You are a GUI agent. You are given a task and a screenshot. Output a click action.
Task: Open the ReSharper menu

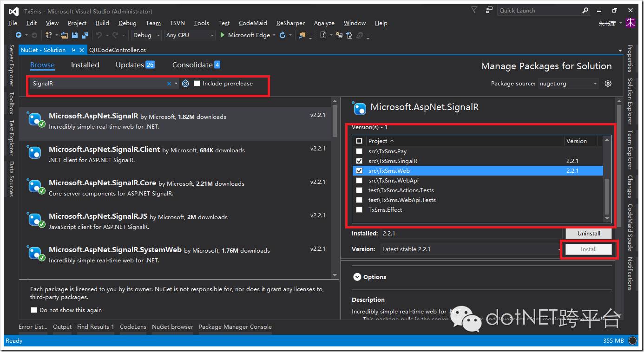290,23
